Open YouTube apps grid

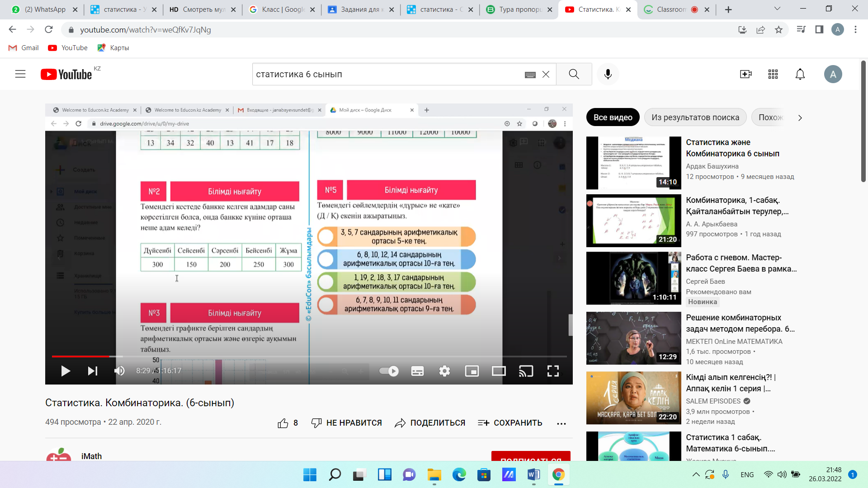773,74
